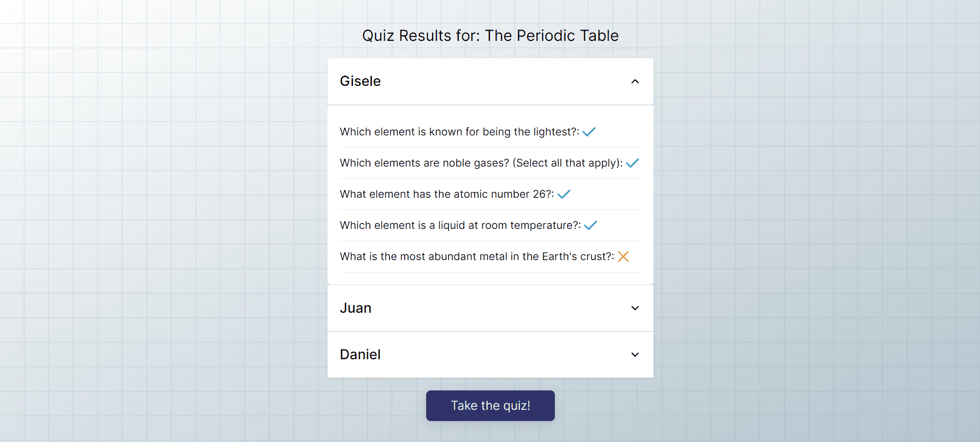The image size is (980, 442).
Task: Expand Juan's results using the down chevron
Action: pyautogui.click(x=635, y=308)
